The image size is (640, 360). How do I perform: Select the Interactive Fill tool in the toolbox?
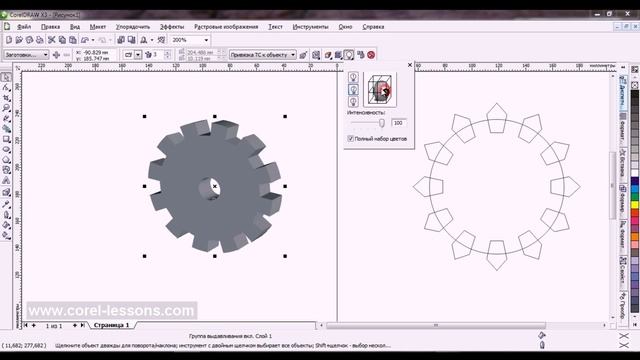click(x=6, y=236)
